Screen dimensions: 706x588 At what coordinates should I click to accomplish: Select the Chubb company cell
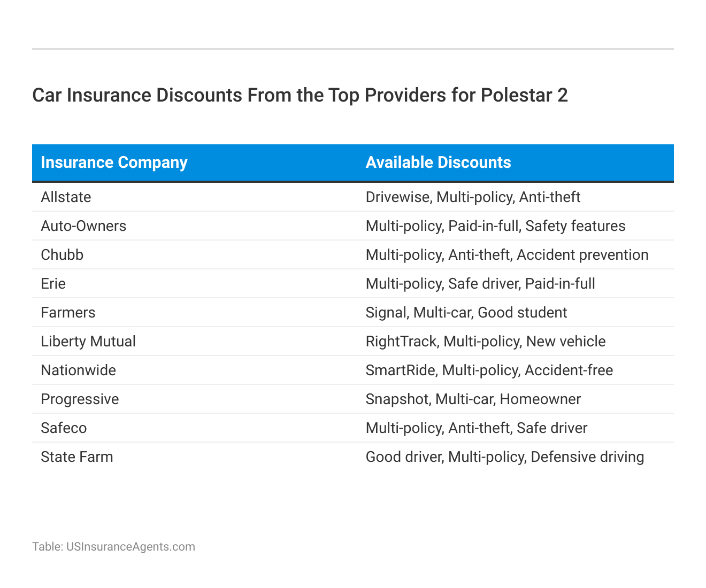pos(62,255)
